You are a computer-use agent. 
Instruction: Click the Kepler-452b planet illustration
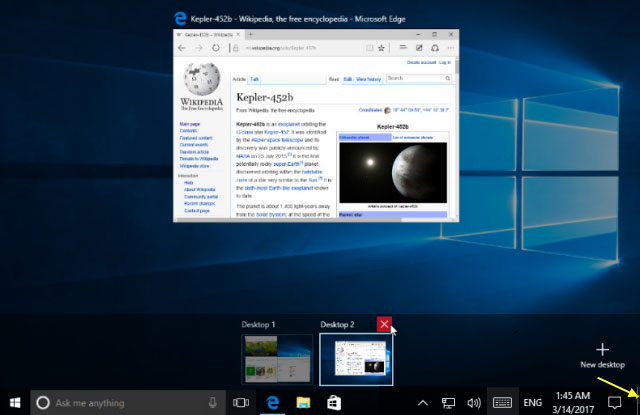[393, 173]
